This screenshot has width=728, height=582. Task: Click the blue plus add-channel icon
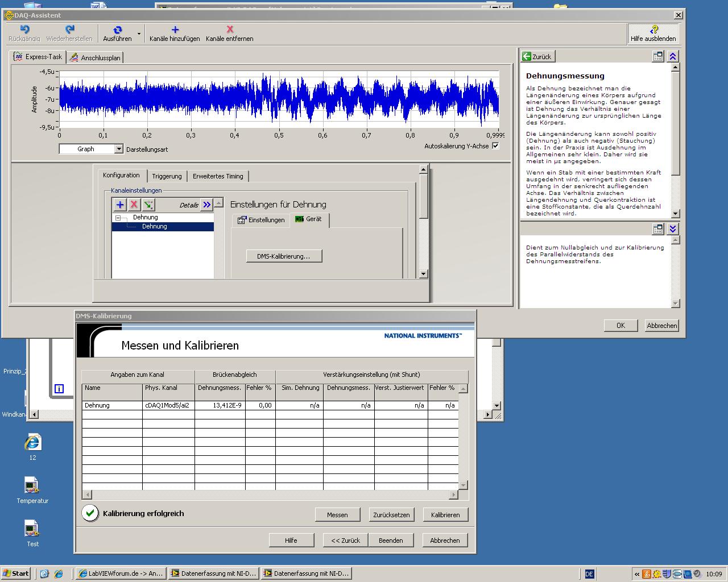[x=120, y=205]
